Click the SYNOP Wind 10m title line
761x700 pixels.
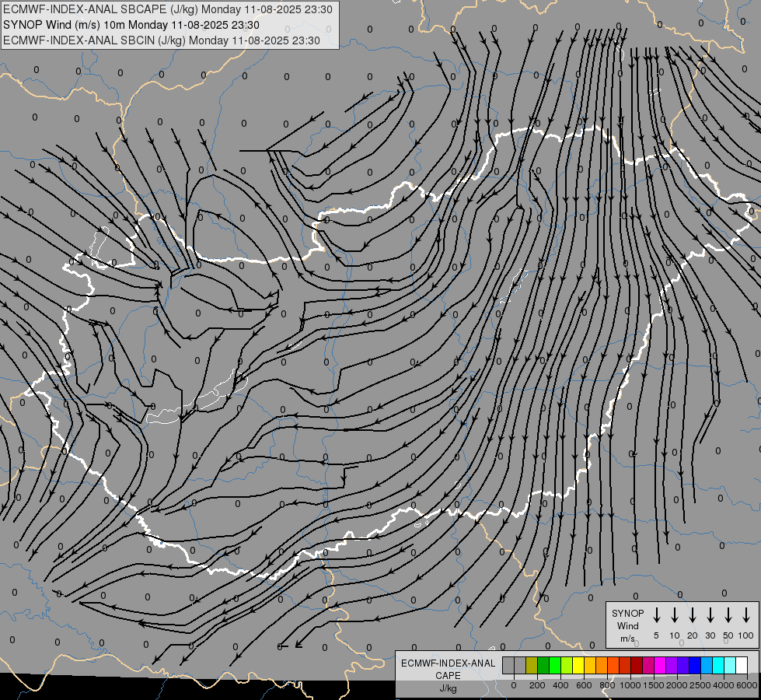point(131,25)
